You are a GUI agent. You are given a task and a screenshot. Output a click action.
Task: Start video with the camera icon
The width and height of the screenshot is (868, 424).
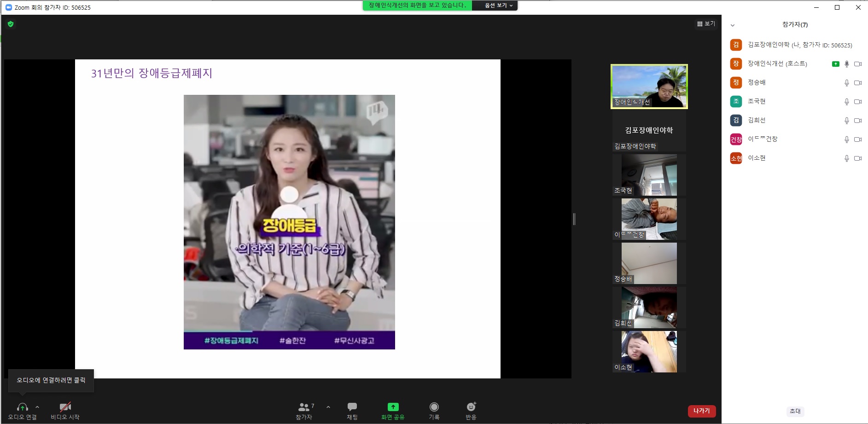point(65,407)
